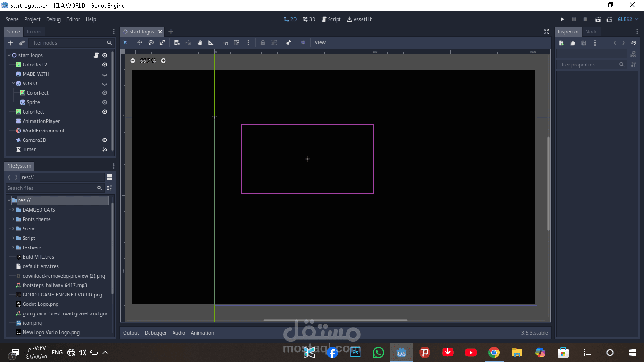Toggle visibility of Camera2D node
644x362 pixels.
[x=105, y=140]
